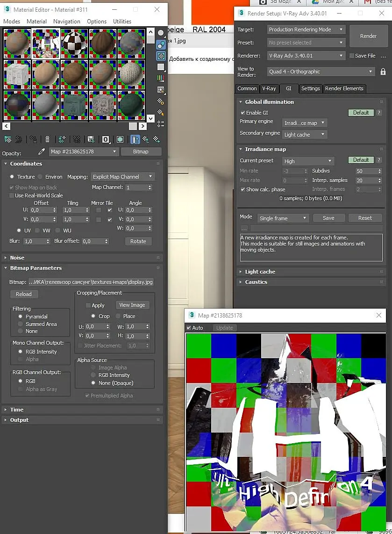Image resolution: width=392 pixels, height=534 pixels.
Task: Click the Get Material icon
Action: (x=7, y=139)
